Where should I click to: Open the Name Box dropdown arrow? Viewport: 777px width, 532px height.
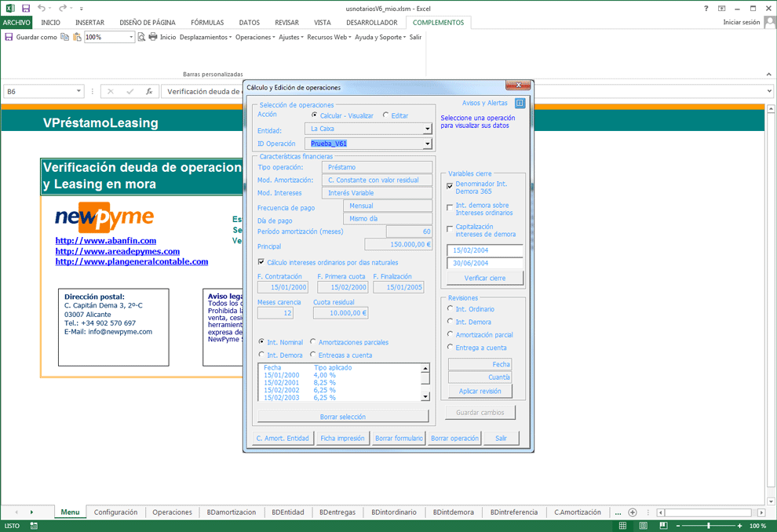pyautogui.click(x=78, y=91)
